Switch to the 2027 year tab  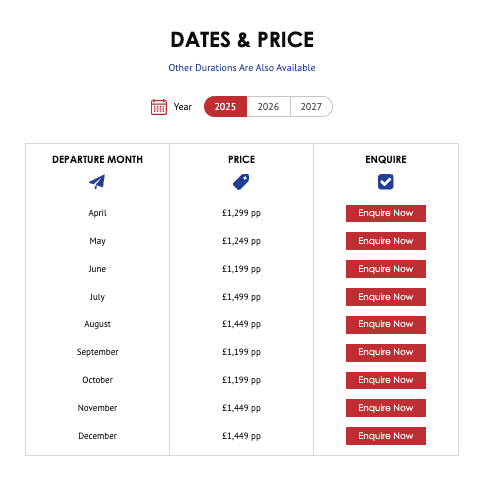(311, 107)
